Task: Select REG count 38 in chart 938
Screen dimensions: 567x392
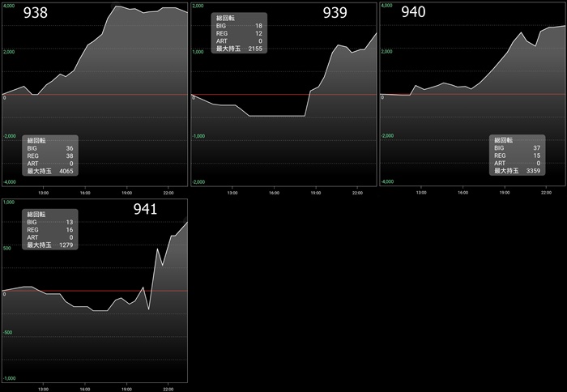Action: coord(70,156)
